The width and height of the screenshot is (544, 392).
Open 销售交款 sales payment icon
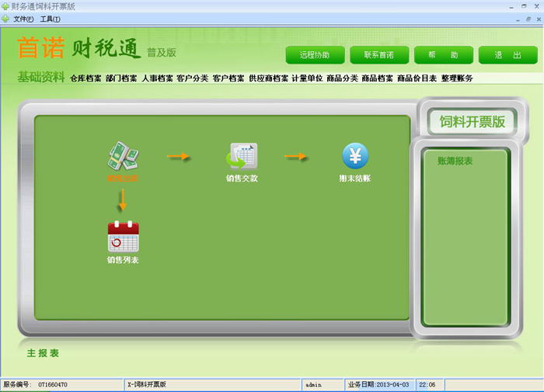(242, 157)
